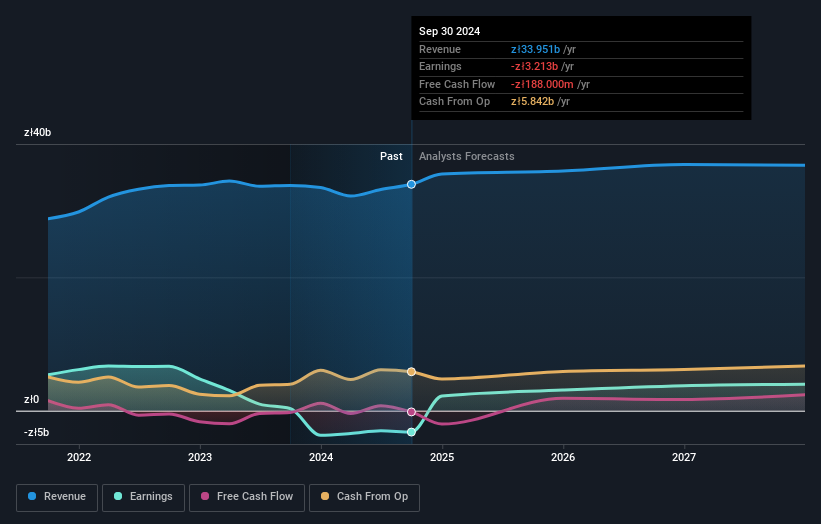Click the Free Cash Flow data point marker
This screenshot has width=821, height=524.
[x=412, y=412]
